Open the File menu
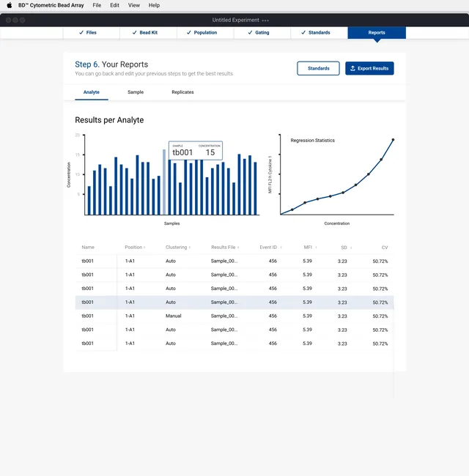This screenshot has height=476, width=469. pos(97,5)
